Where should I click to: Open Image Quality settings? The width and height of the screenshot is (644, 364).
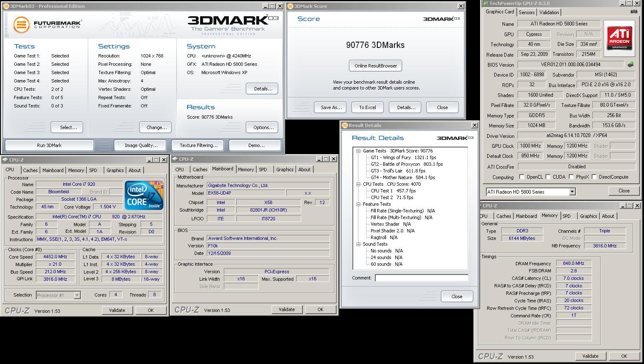141,145
